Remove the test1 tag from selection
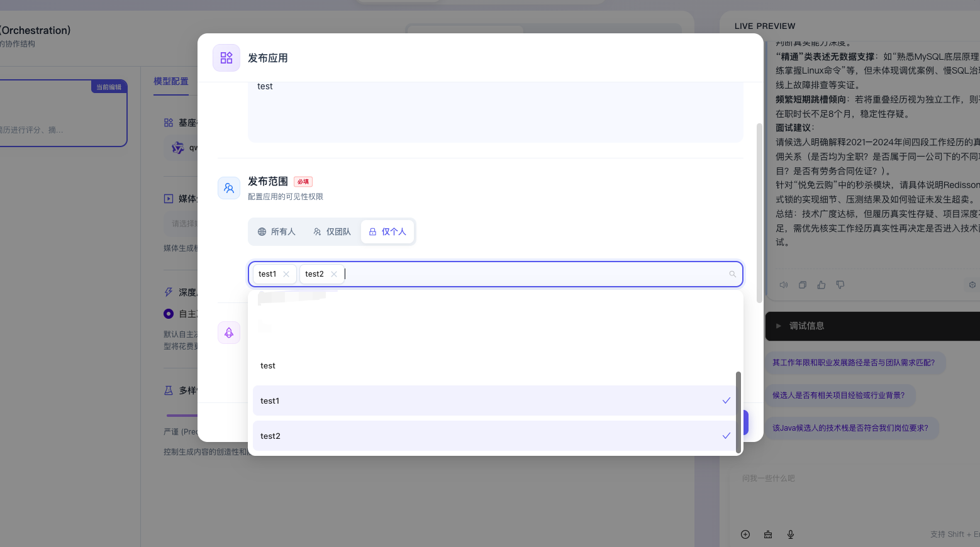Screen dimensions: 980x547 286,274
